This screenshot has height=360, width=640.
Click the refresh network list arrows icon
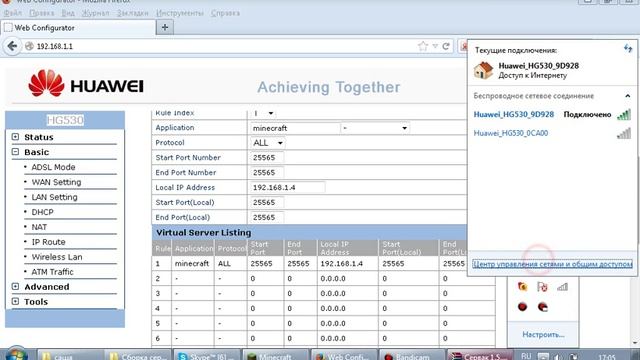tap(627, 49)
